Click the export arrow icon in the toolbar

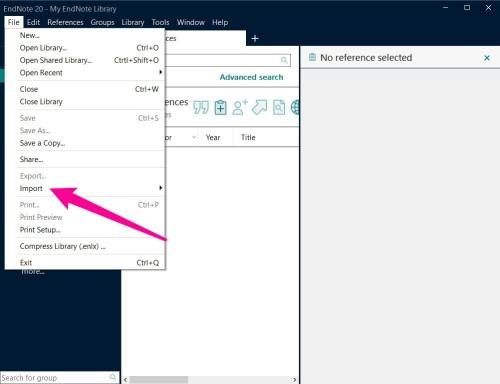click(259, 107)
